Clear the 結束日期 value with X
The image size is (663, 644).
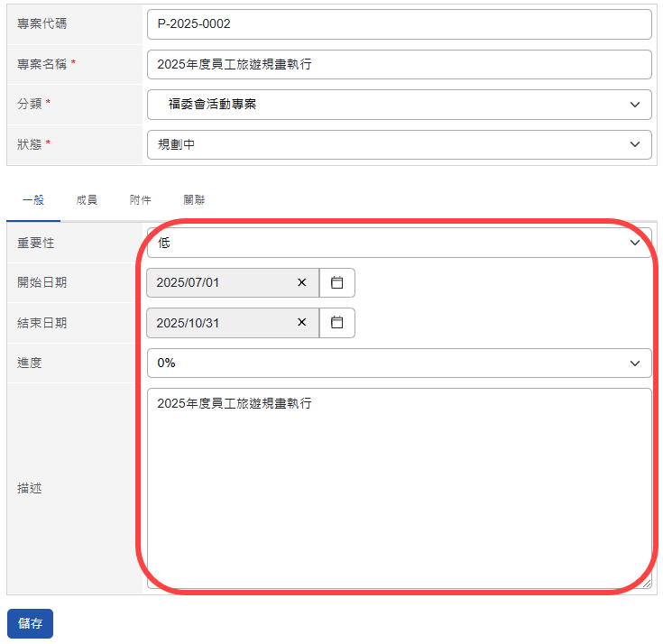[x=302, y=322]
